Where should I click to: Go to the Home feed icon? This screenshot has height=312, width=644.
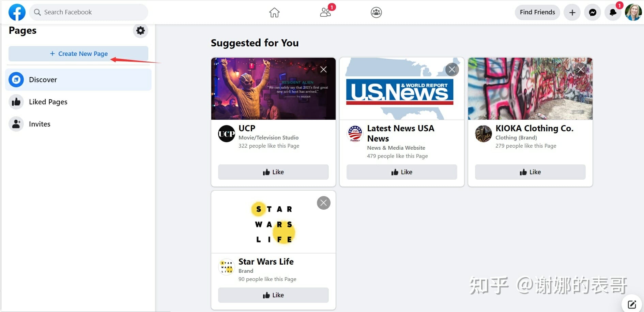click(x=274, y=13)
